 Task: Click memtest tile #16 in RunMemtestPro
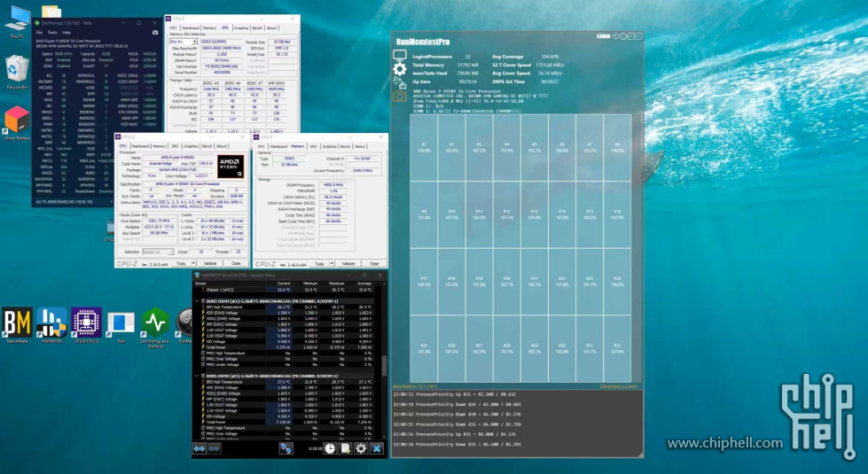[617, 214]
